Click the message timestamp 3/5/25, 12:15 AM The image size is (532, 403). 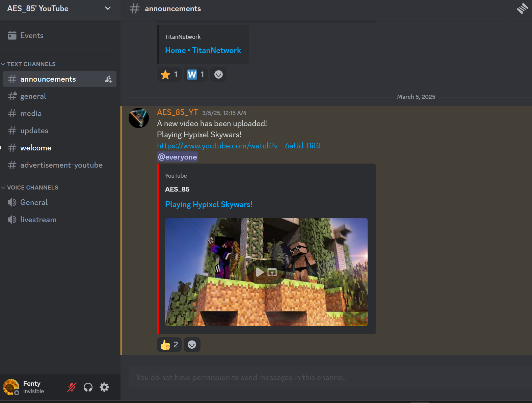tap(224, 113)
